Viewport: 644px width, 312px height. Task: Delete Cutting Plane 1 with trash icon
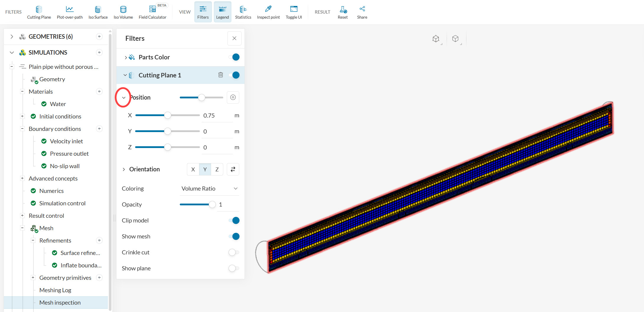tap(221, 75)
